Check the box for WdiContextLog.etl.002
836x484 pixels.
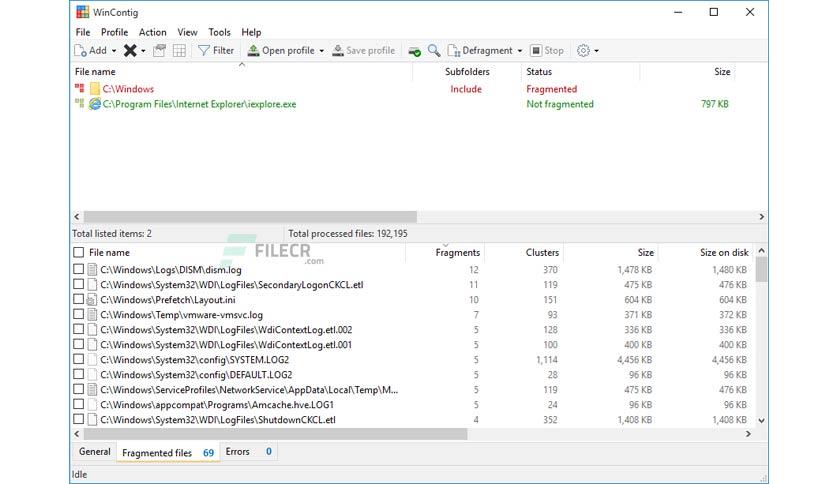coord(78,329)
